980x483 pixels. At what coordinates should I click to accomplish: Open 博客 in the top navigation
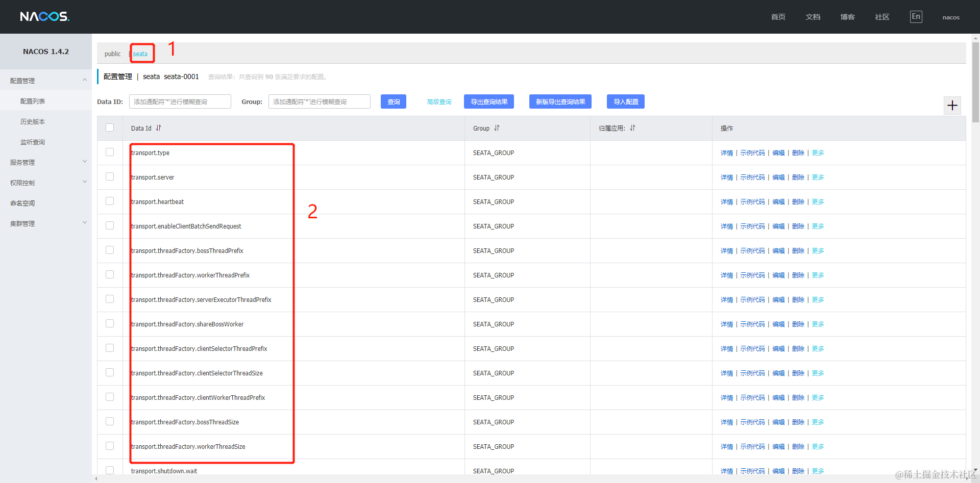tap(848, 17)
